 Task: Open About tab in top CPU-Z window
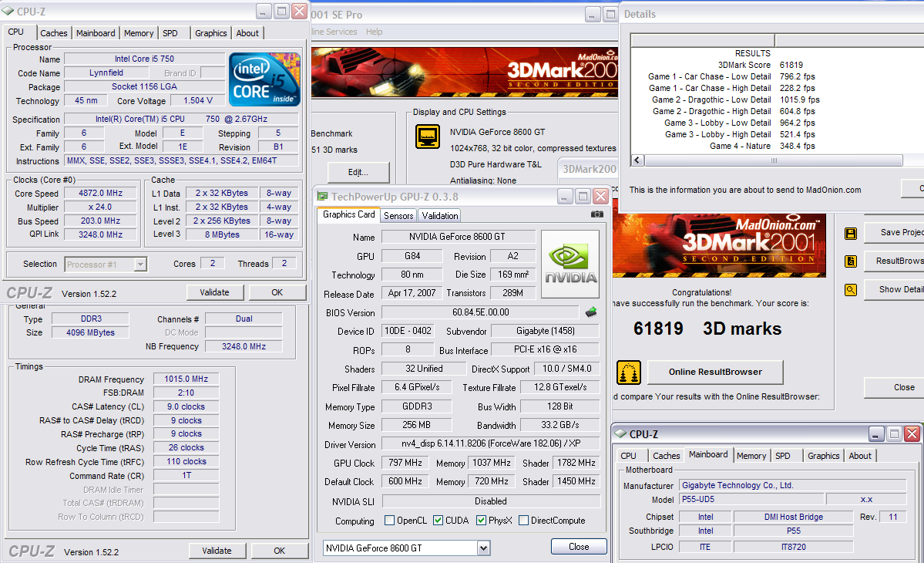[247, 33]
